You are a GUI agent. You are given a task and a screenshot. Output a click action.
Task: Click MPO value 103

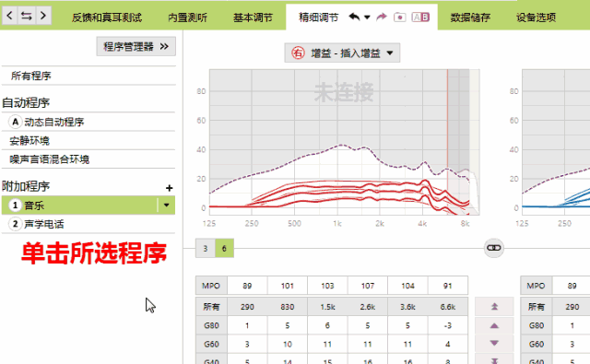(x=327, y=286)
